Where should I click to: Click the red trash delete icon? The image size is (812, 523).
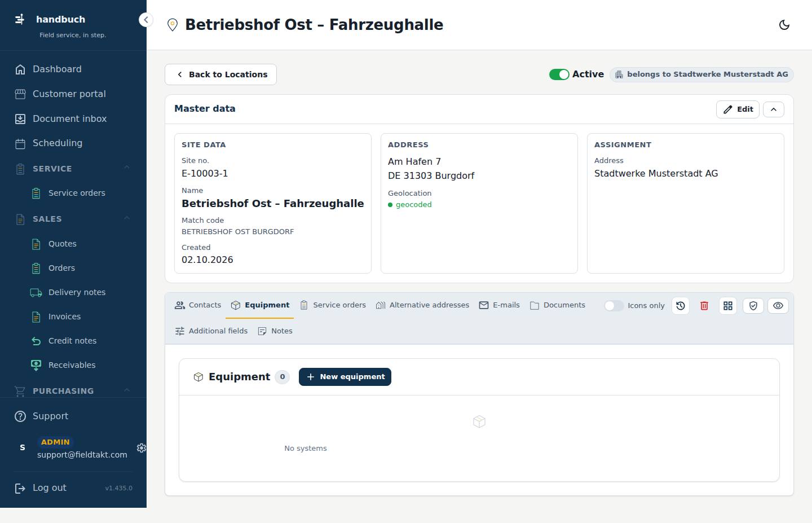[x=704, y=306]
